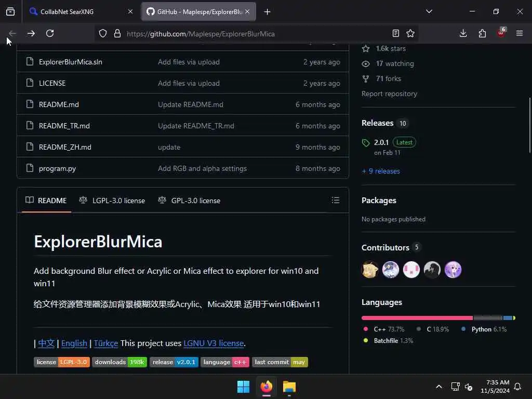Open ExplorerBlurMica.sln file
Image resolution: width=532 pixels, height=399 pixels.
coord(70,62)
